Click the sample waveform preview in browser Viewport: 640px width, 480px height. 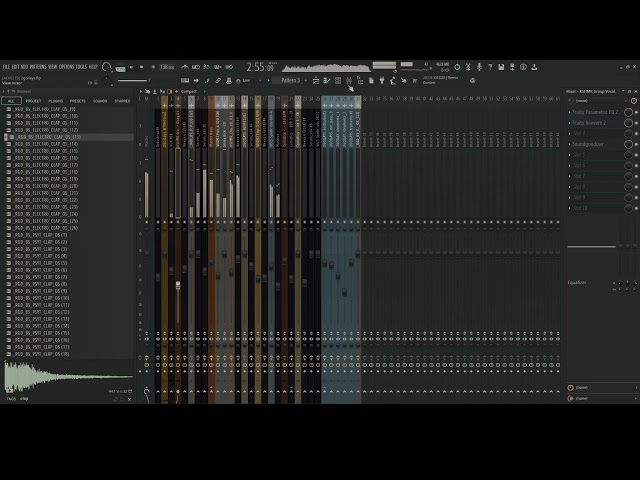coord(68,376)
